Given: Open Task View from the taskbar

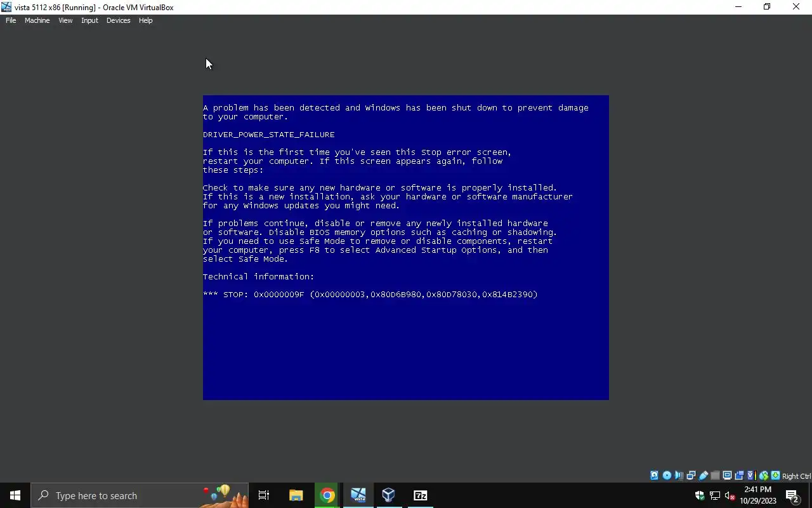Looking at the screenshot, I should (x=264, y=495).
